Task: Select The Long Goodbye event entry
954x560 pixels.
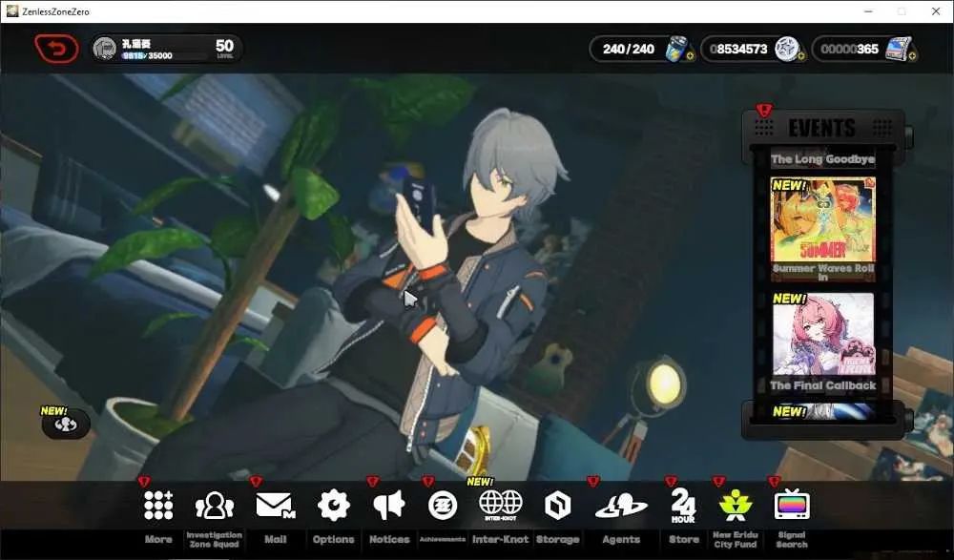Action: 822,159
